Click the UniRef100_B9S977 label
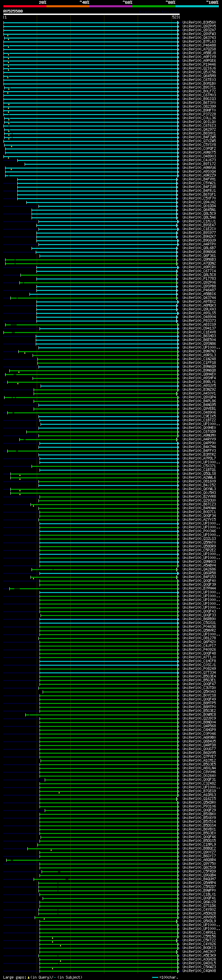 pyautogui.click(x=199, y=233)
